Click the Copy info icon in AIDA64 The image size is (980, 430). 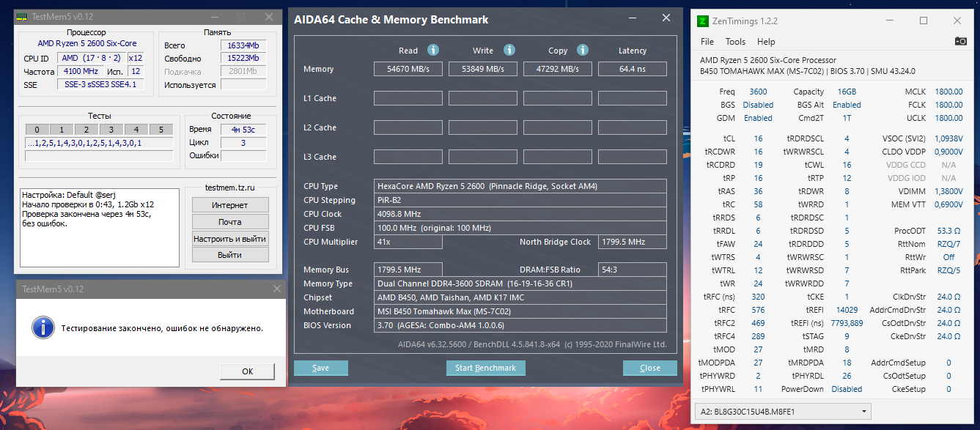583,50
